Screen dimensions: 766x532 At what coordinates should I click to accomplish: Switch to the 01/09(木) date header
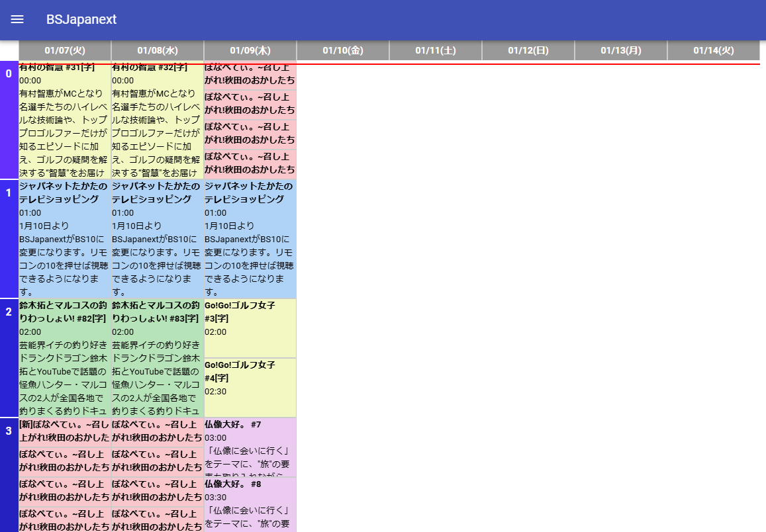tap(250, 50)
